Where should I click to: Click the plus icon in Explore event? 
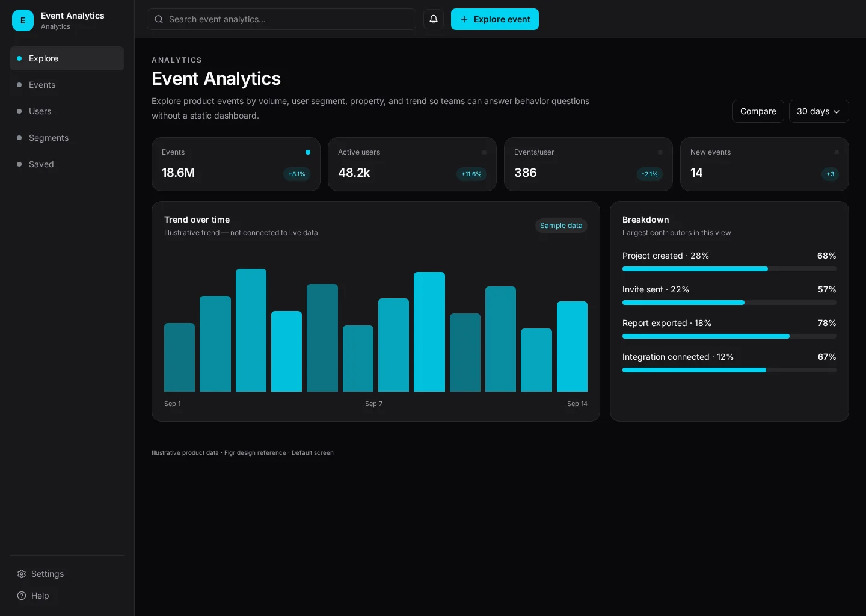click(x=464, y=19)
